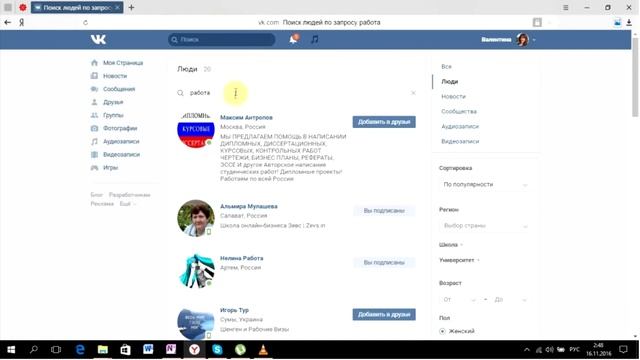Screen dimensions: 640x360
Task: Open Максим Антропов profile name link
Action: 246,118
